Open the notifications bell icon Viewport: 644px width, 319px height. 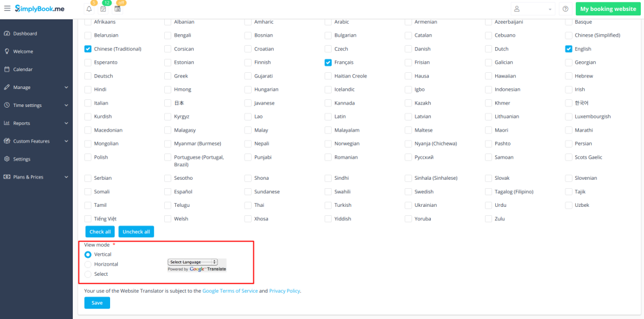[89, 9]
